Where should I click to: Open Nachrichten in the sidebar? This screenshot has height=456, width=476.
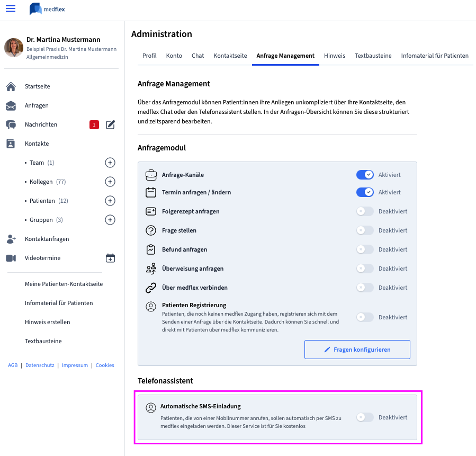point(41,125)
